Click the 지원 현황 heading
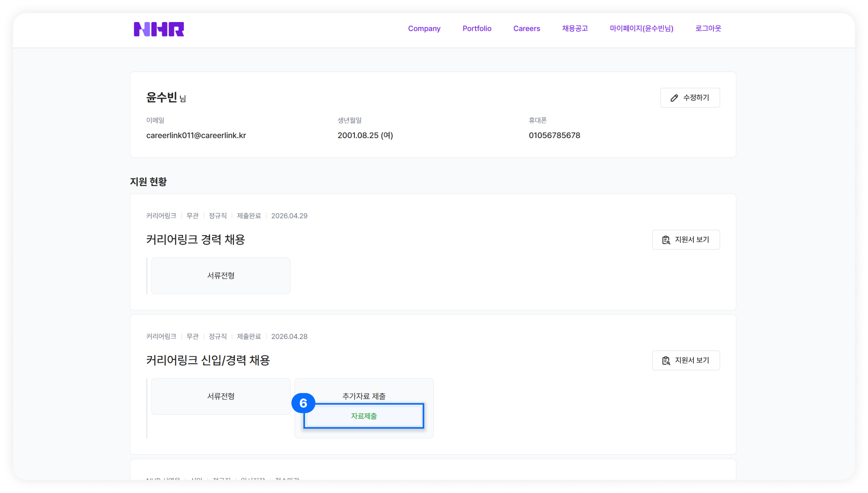 pos(148,182)
